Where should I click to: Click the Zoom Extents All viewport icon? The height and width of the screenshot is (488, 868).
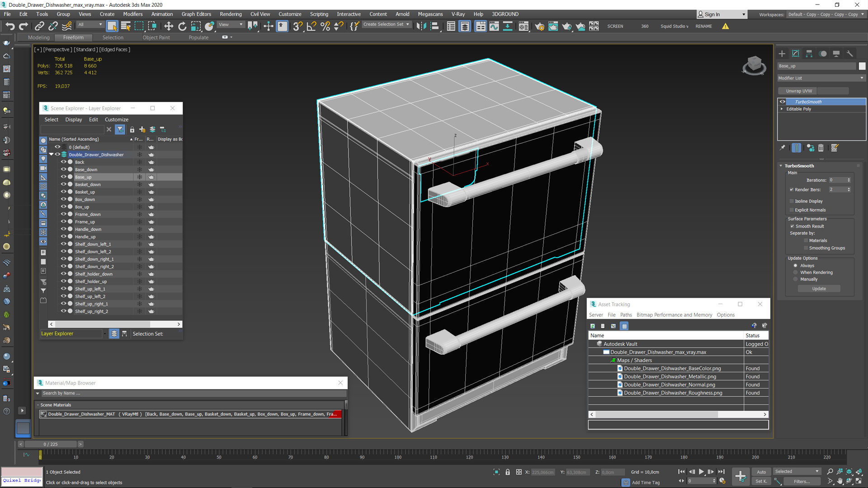pyautogui.click(x=859, y=472)
